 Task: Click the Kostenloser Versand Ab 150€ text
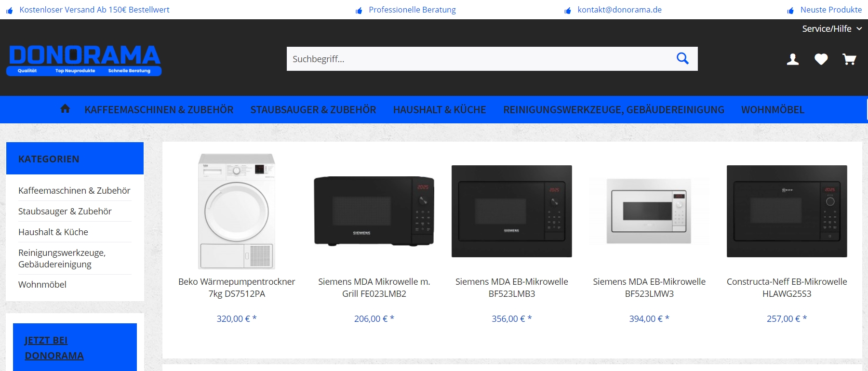click(x=94, y=10)
